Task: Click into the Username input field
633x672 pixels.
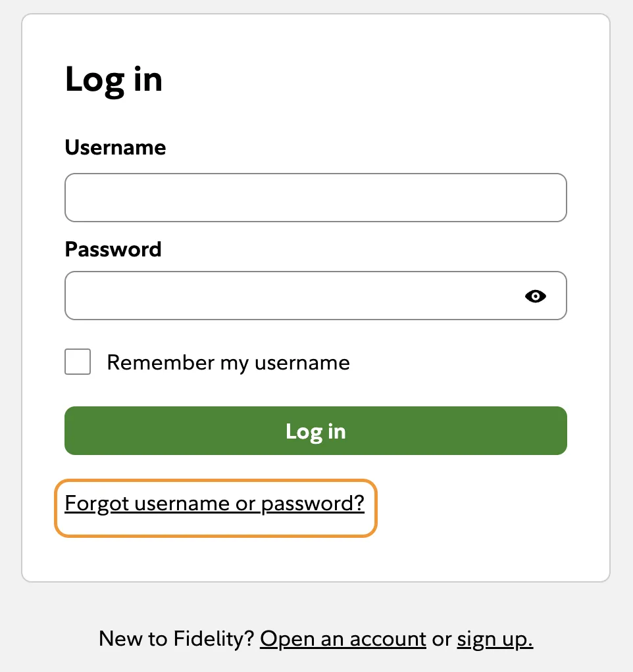Action: 315,197
